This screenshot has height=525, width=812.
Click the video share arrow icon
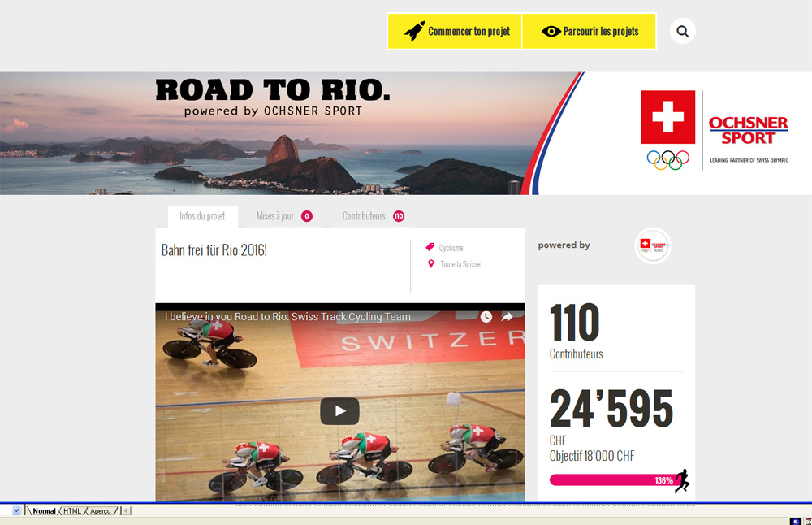[x=507, y=317]
